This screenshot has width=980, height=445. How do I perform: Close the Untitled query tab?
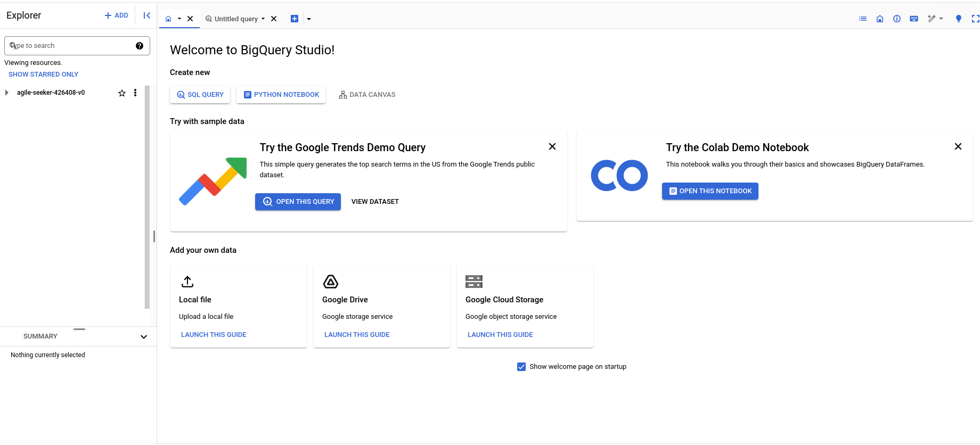274,19
